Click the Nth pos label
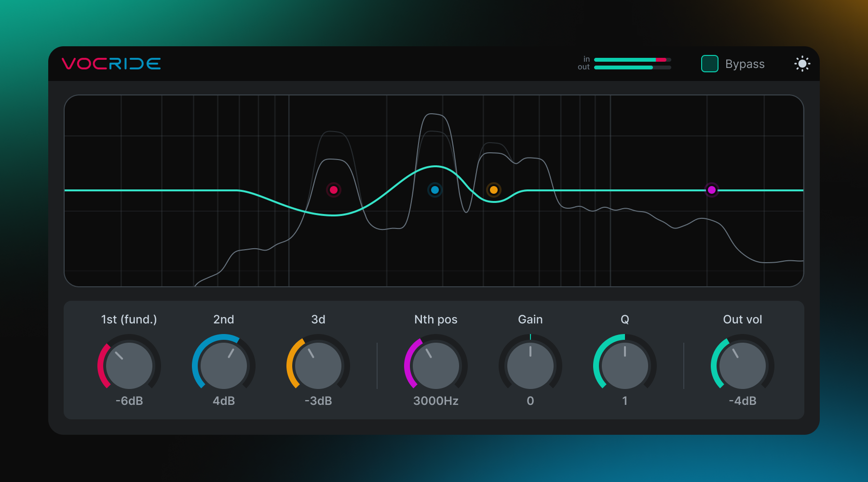This screenshot has width=868, height=482. click(436, 320)
